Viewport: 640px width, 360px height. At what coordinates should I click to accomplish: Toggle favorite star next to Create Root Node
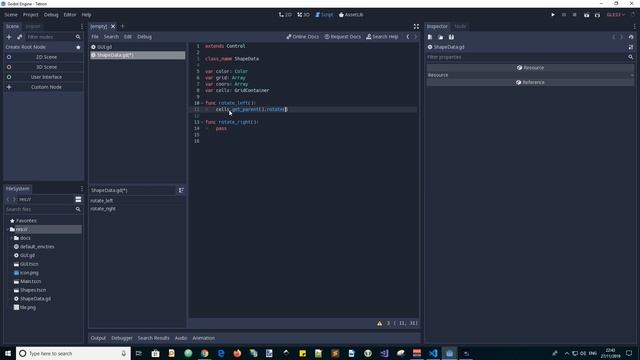[78, 47]
